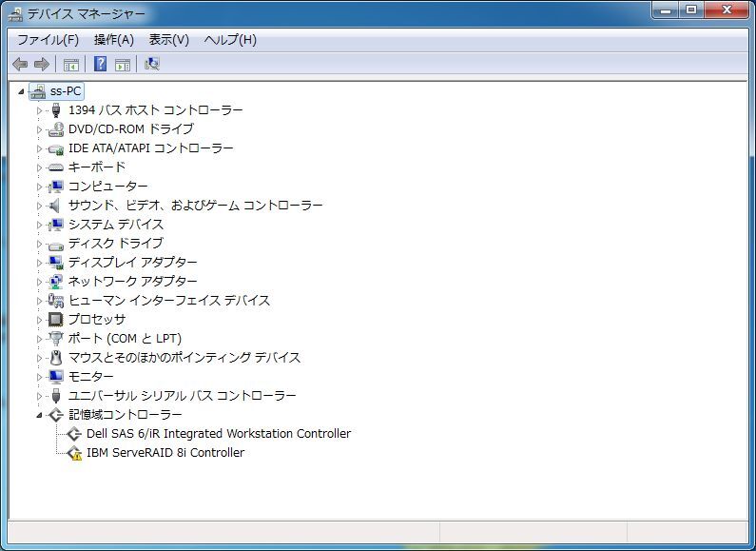Select Dell SAS 6/iR Integrated Workstation Controller

tap(219, 434)
